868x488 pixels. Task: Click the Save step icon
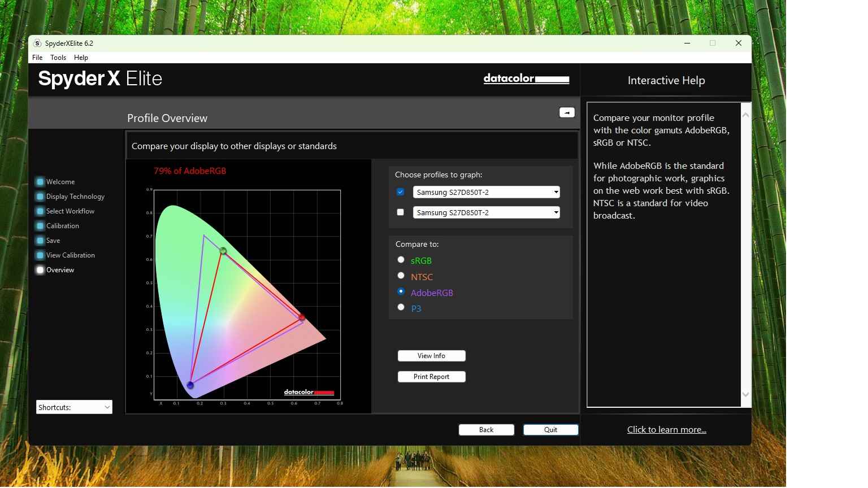pos(40,241)
